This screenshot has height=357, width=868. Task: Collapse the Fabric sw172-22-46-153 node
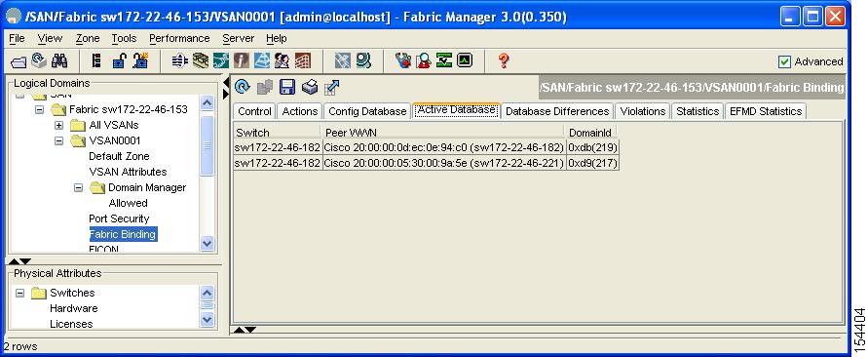point(39,110)
